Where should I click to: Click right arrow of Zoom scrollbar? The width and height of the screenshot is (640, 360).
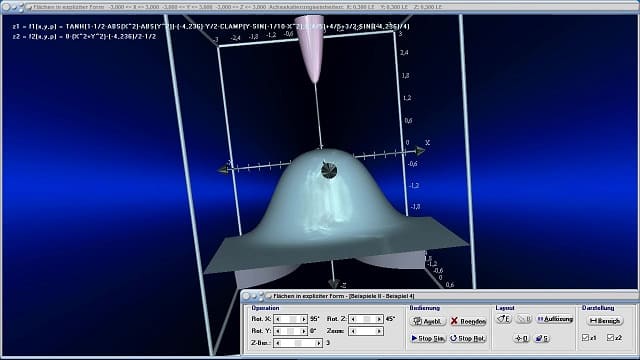(x=379, y=331)
